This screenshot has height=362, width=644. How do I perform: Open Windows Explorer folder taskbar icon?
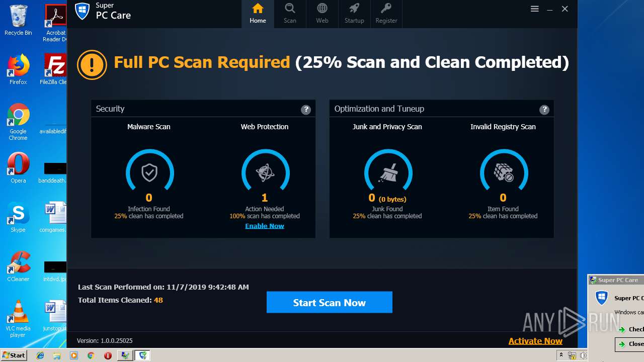point(57,355)
